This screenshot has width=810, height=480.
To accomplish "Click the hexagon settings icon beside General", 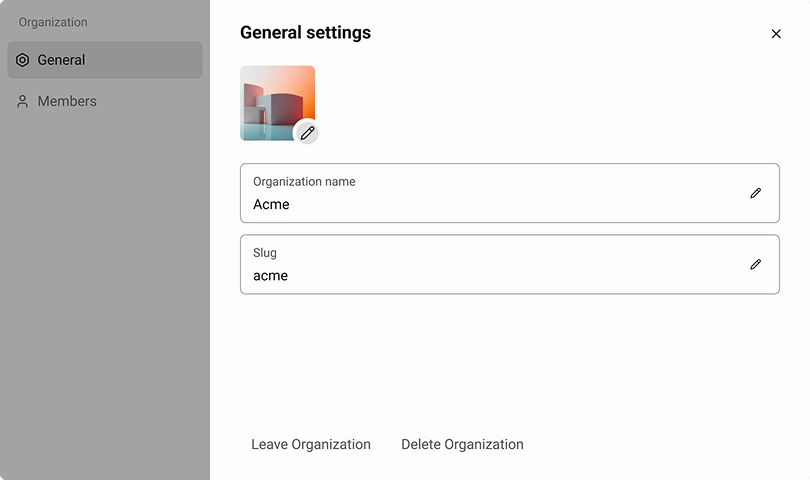I will click(x=23, y=60).
